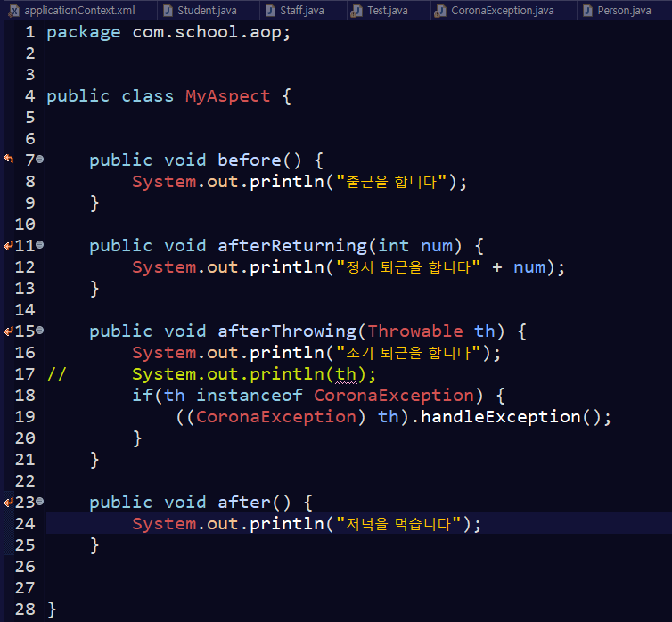The image size is (672, 622).
Task: Click the advice marker icon at line 7
Action: pos(9,159)
